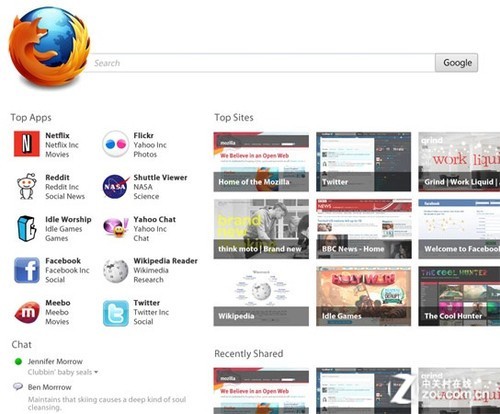This screenshot has height=414, width=500.
Task: Open the think moto | Brand new thumbnail
Action: (x=261, y=229)
